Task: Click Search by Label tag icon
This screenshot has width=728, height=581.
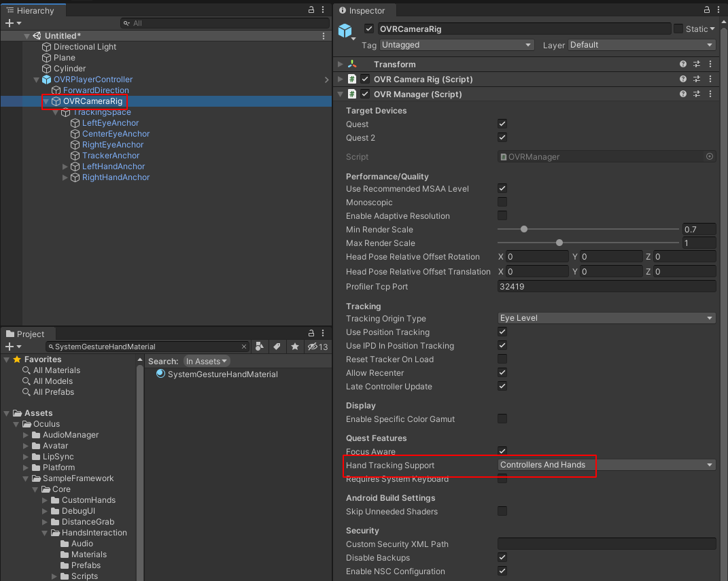Action: [277, 347]
